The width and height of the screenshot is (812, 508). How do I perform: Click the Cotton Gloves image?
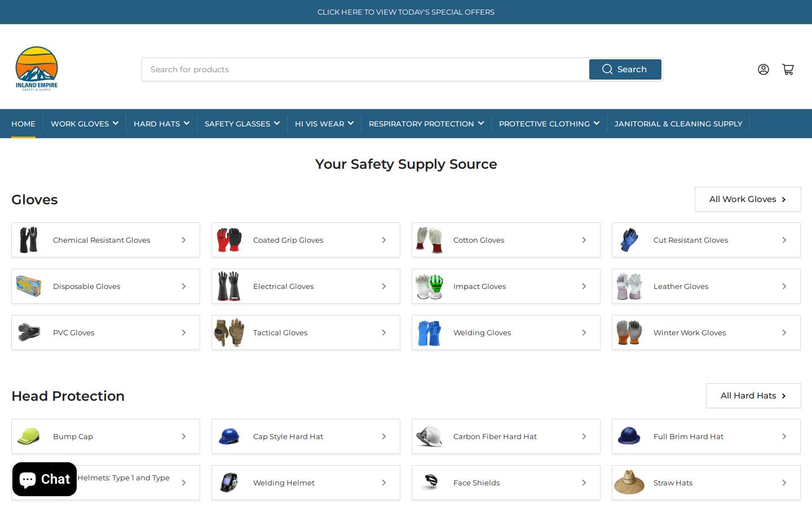click(429, 240)
